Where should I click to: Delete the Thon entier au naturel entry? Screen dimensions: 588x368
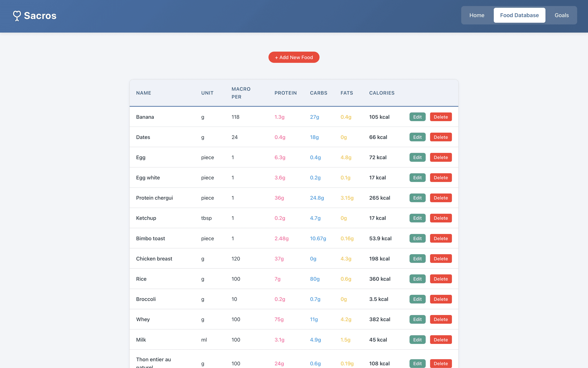(x=441, y=363)
